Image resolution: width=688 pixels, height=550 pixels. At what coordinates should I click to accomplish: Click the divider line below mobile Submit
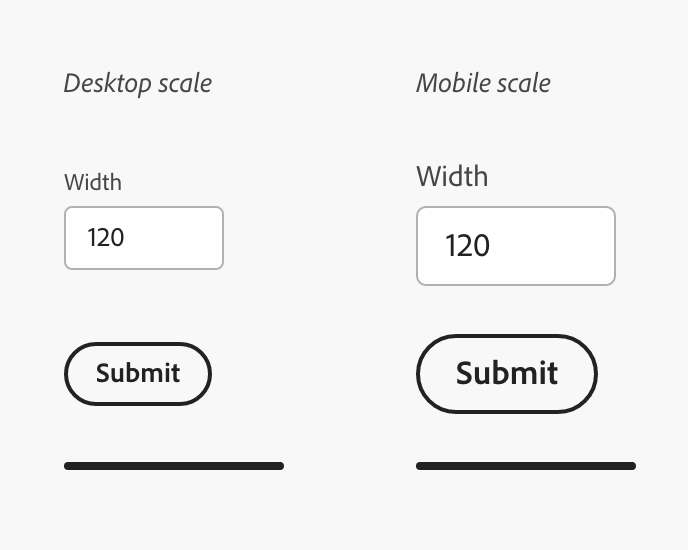point(526,466)
